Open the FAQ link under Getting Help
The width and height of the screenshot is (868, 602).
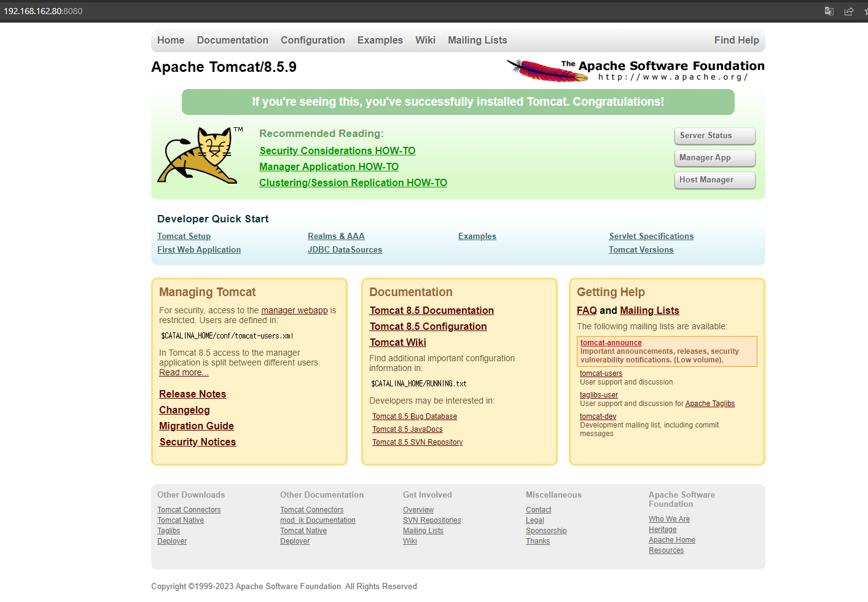pyautogui.click(x=587, y=310)
